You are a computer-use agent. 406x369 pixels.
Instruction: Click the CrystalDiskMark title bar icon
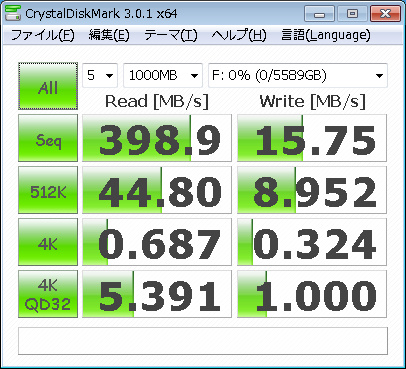(13, 13)
